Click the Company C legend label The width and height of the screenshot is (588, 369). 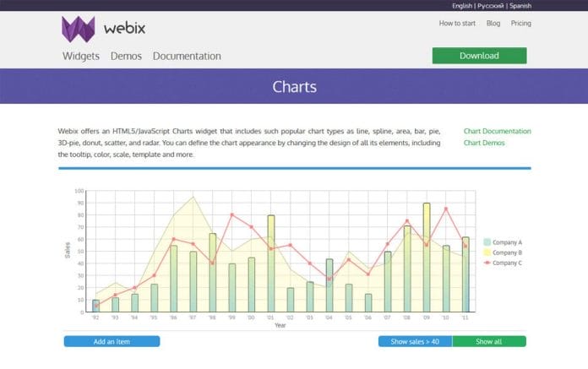(507, 263)
